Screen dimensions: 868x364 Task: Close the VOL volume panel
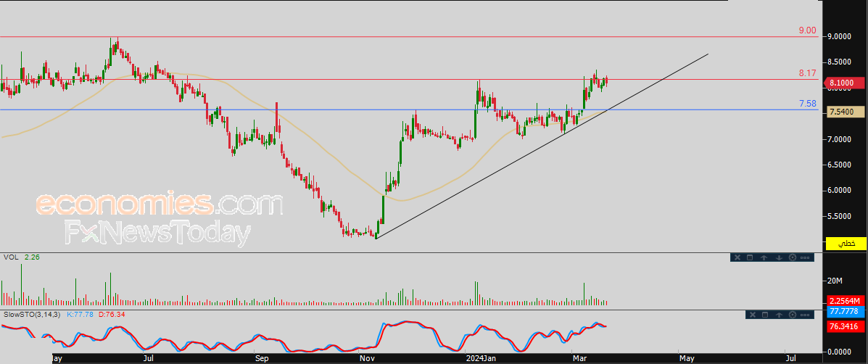(x=737, y=257)
